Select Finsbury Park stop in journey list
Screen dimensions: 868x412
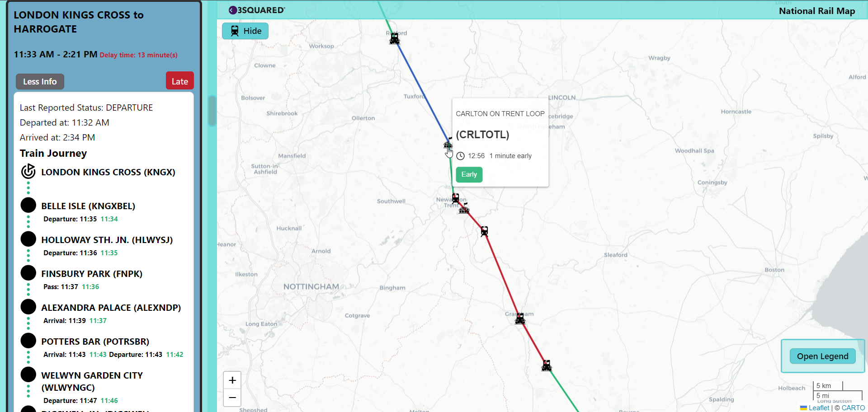92,274
